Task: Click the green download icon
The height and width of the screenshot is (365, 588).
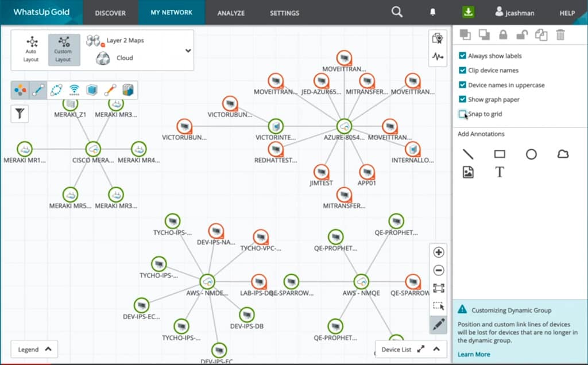Action: [468, 12]
